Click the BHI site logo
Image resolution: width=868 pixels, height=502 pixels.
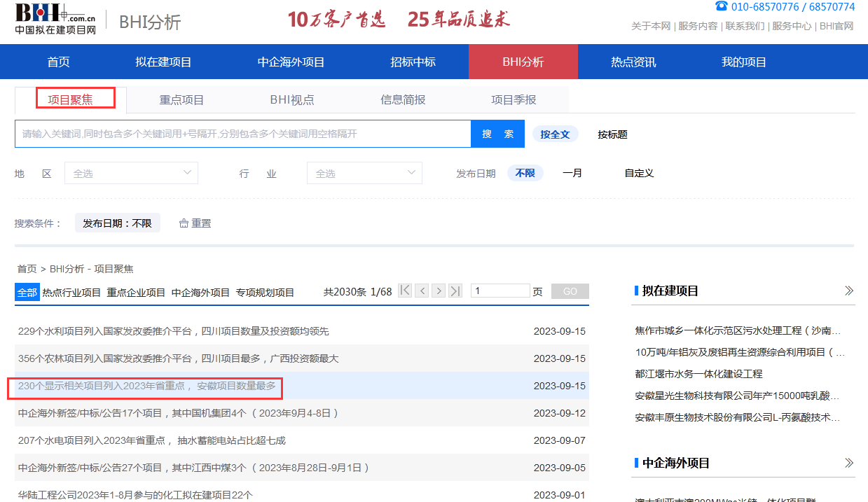point(56,19)
